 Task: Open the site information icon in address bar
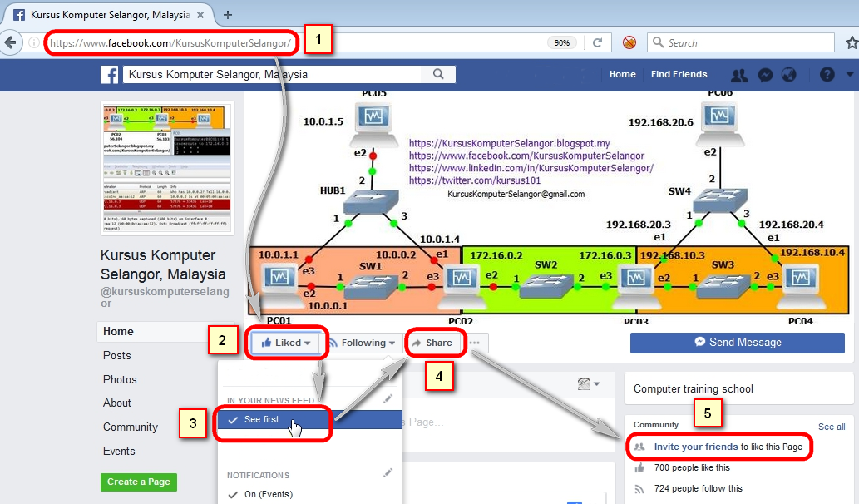(33, 42)
